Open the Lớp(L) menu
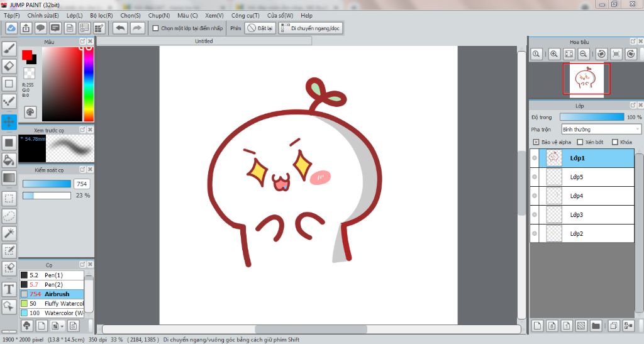The height and width of the screenshot is (344, 644). pyautogui.click(x=74, y=15)
